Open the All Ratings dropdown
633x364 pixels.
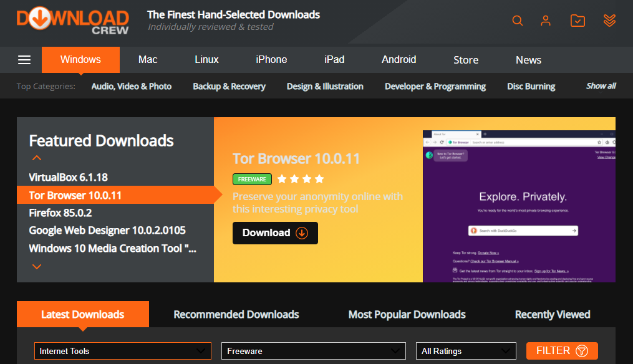[x=466, y=351]
